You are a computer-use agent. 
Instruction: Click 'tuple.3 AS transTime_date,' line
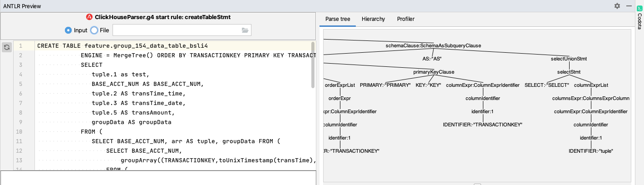click(x=139, y=103)
